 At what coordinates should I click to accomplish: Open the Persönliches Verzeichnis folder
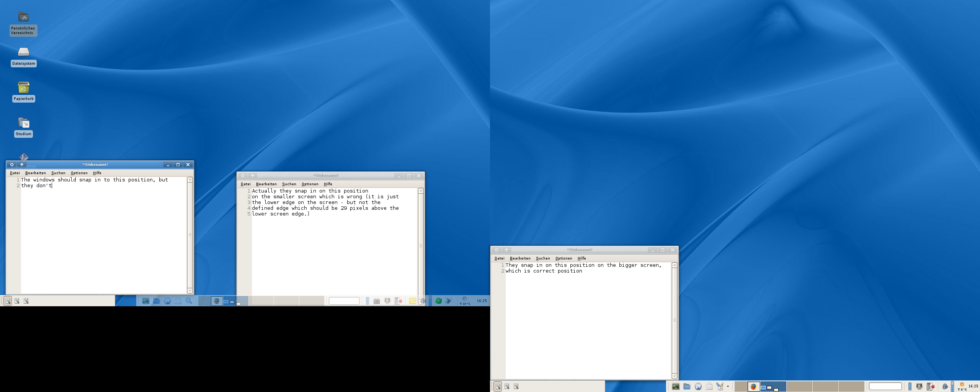24,17
